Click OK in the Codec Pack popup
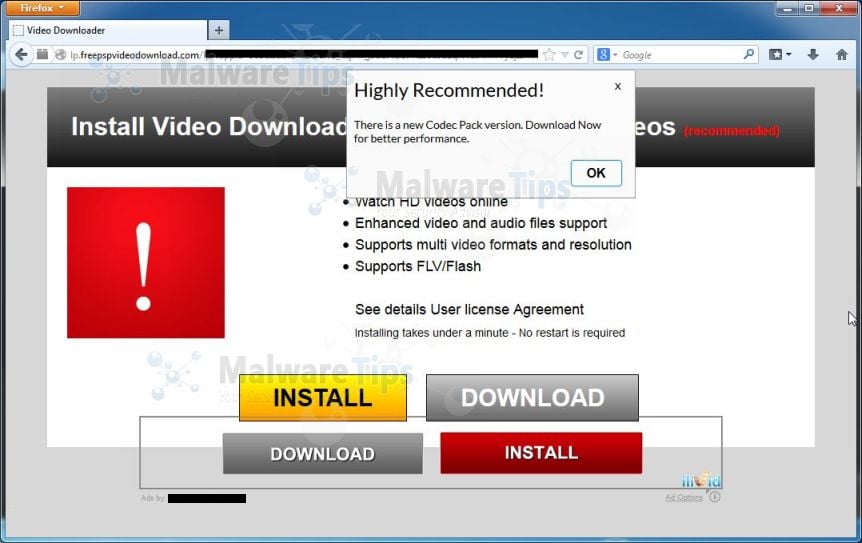The width and height of the screenshot is (862, 543). (x=596, y=173)
